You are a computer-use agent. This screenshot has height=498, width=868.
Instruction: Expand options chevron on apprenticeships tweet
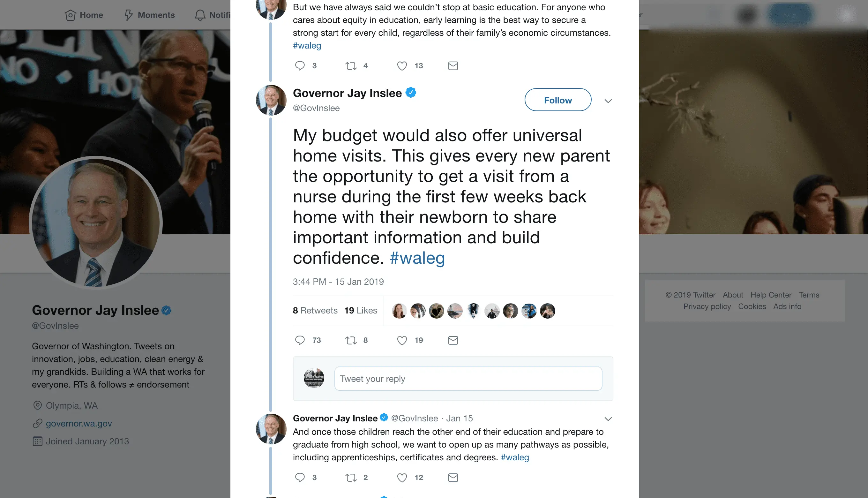pos(608,419)
